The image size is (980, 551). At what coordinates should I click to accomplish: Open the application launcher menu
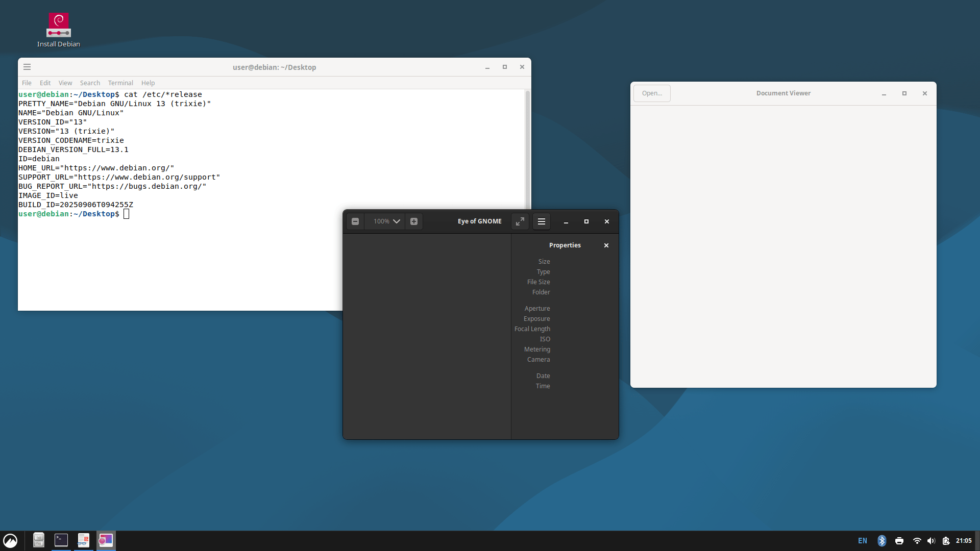pos(10,541)
